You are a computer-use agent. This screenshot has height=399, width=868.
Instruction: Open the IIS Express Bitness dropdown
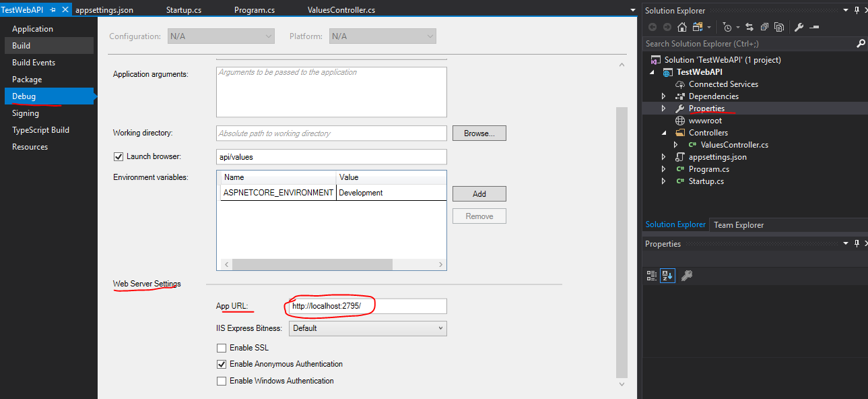pyautogui.click(x=440, y=328)
